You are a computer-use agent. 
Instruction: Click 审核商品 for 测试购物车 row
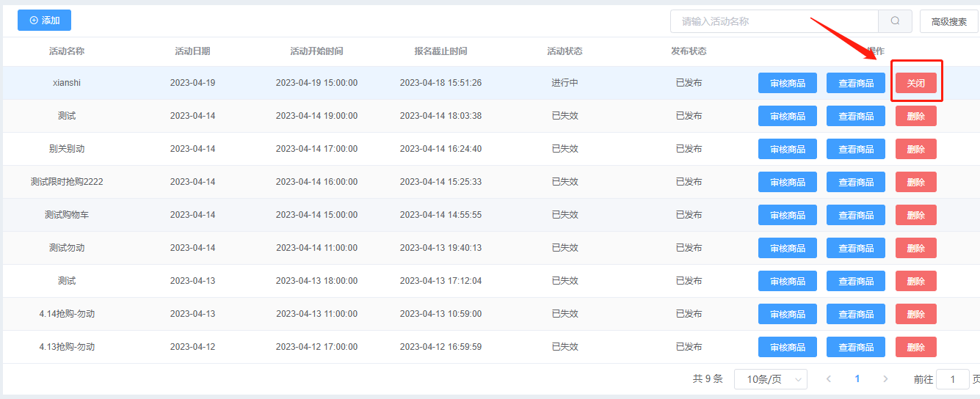click(x=788, y=215)
